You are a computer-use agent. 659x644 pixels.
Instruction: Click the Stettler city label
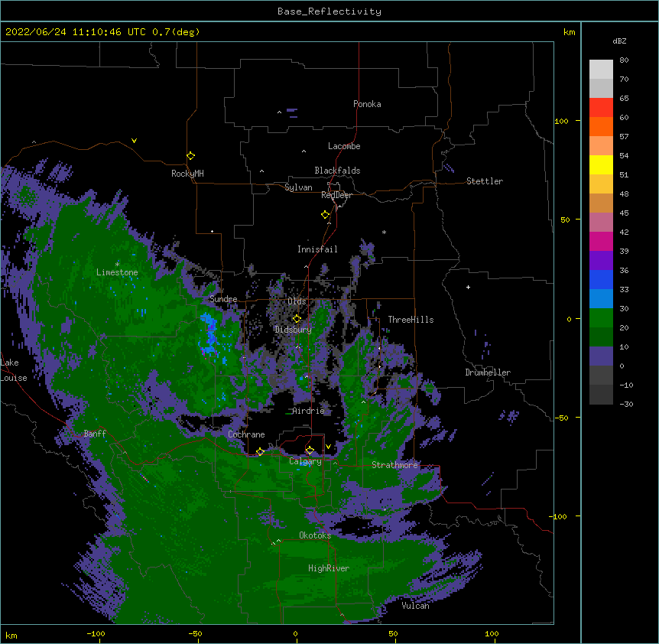(485, 181)
